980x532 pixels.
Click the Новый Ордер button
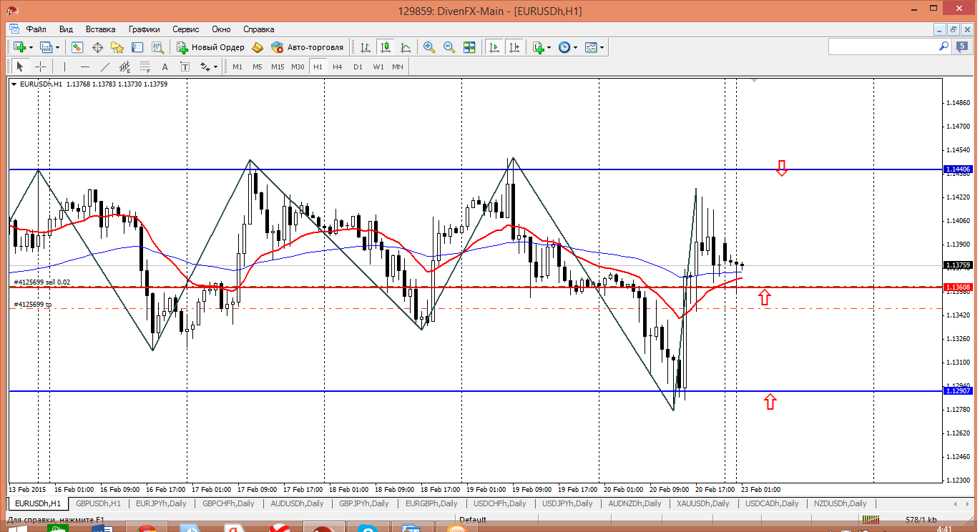[211, 47]
